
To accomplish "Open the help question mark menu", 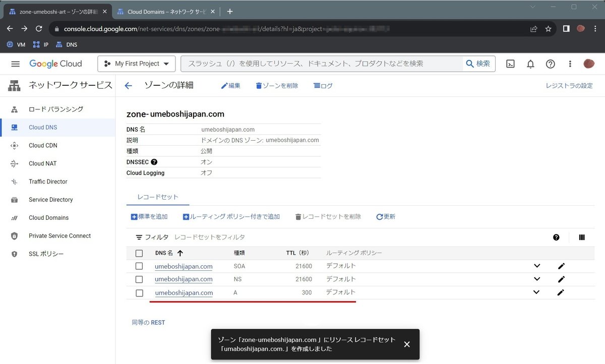I will 551,64.
